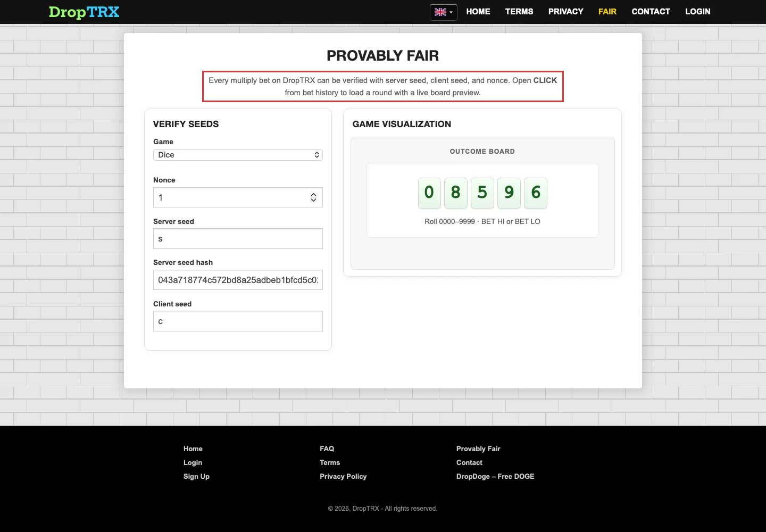The width and height of the screenshot is (766, 532).
Task: Click the copyright notice '© 2026, DropTRX'
Action: (x=354, y=509)
